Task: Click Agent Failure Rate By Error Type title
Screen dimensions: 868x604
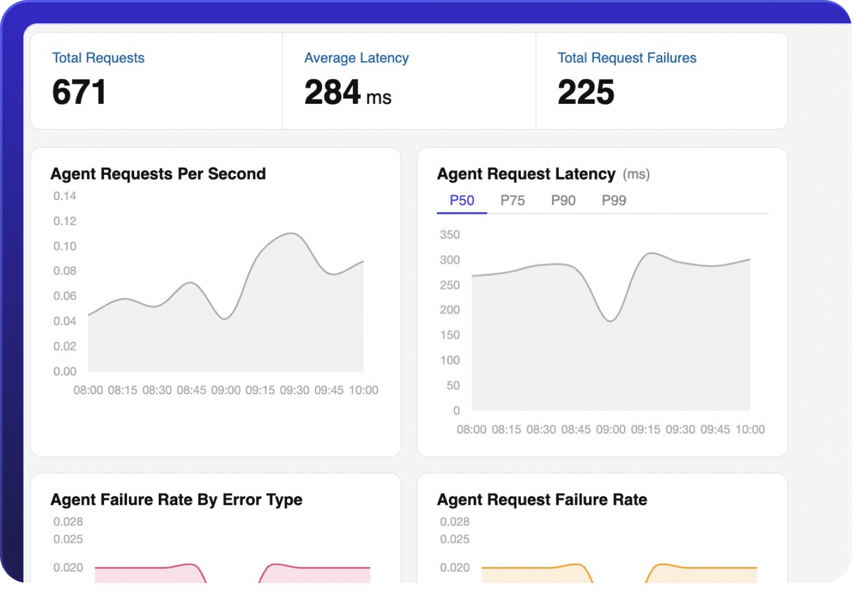Action: [177, 500]
